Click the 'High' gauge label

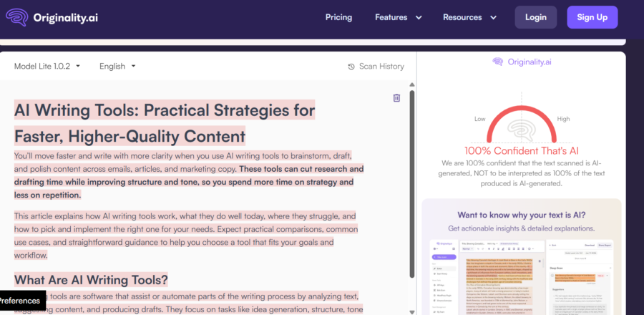click(564, 119)
